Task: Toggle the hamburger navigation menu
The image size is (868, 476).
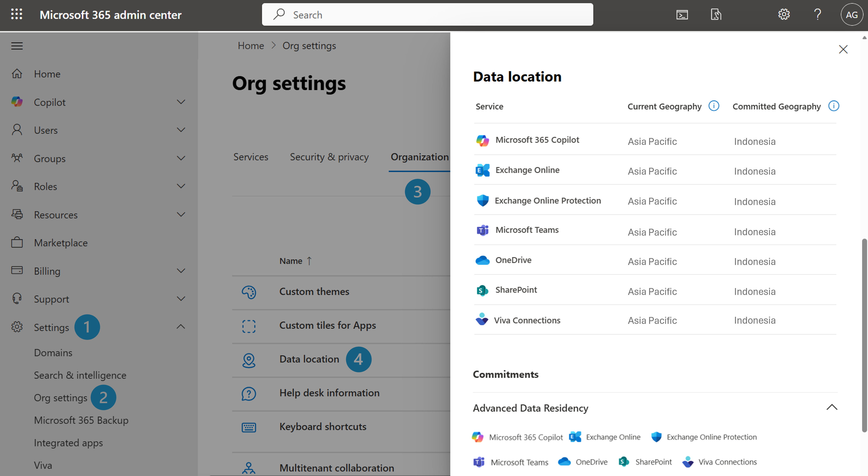Action: point(17,46)
